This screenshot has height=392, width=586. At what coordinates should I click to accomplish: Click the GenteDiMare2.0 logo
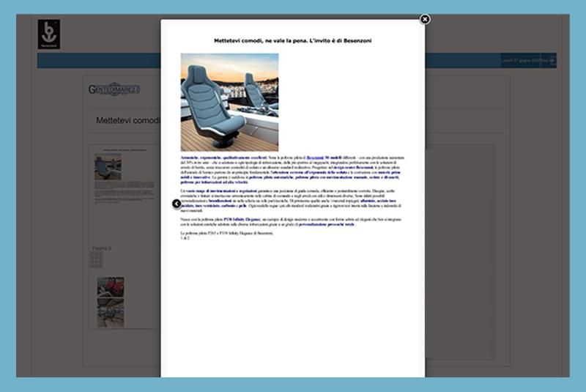(x=114, y=89)
